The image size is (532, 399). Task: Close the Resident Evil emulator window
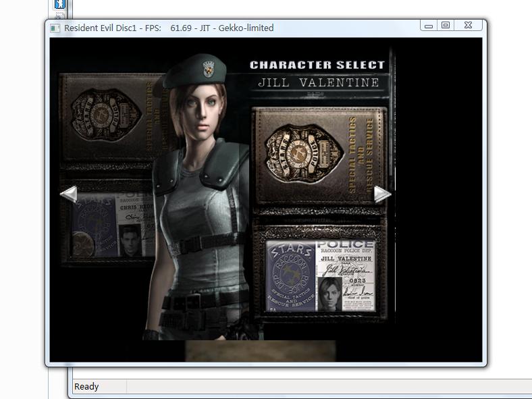(468, 26)
